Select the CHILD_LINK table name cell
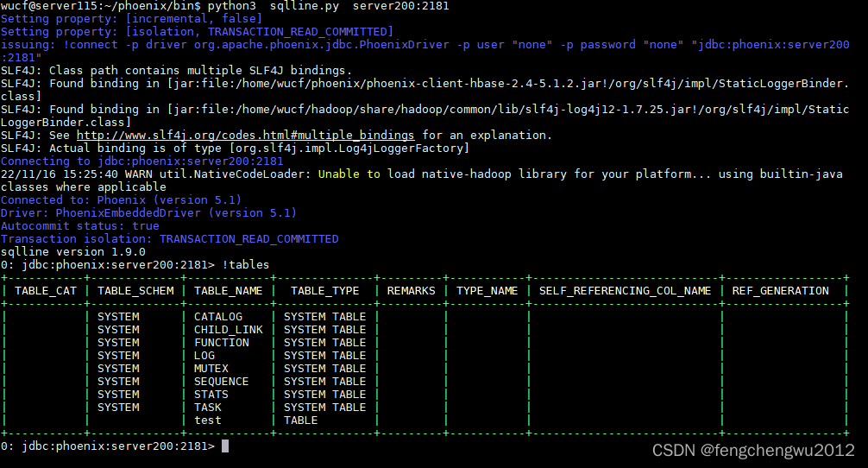The width and height of the screenshot is (868, 468). (x=228, y=330)
